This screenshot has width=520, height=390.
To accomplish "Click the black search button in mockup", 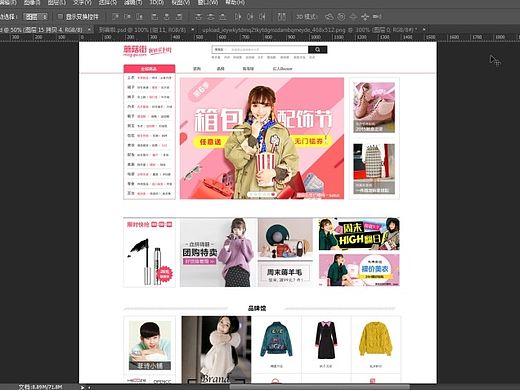I will (317, 50).
